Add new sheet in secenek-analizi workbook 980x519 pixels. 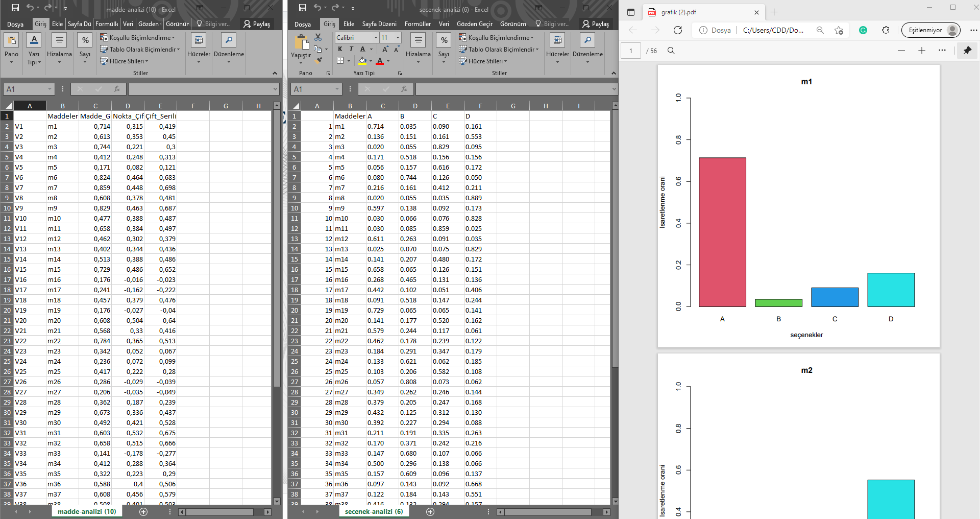(x=430, y=511)
